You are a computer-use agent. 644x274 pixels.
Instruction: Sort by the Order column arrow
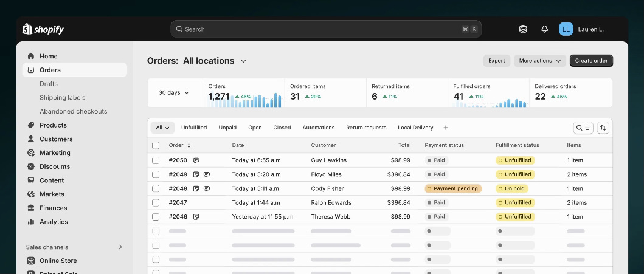(189, 145)
